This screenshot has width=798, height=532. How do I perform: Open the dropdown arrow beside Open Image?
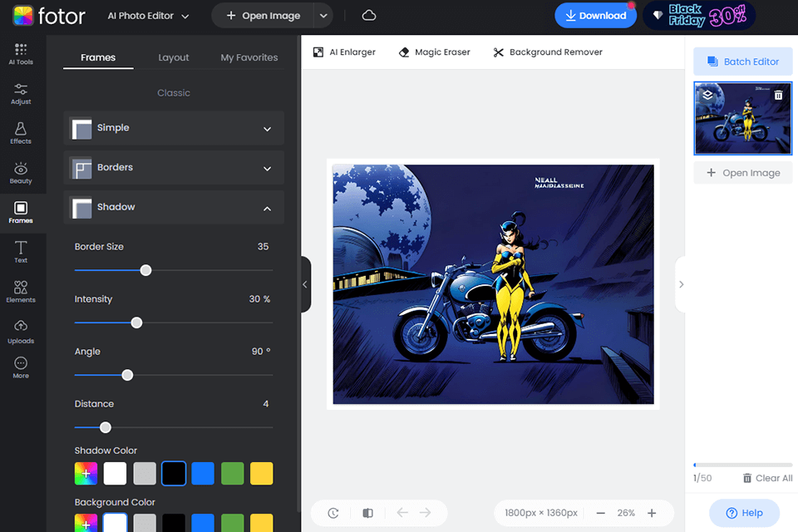[323, 16]
